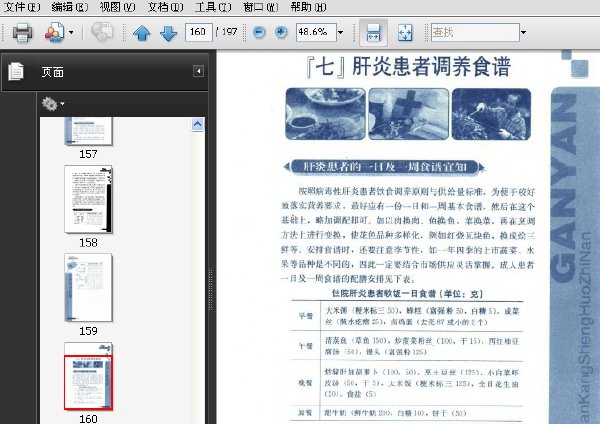Select page 159 thumbnail
This screenshot has width=600, height=424.
pos(88,287)
